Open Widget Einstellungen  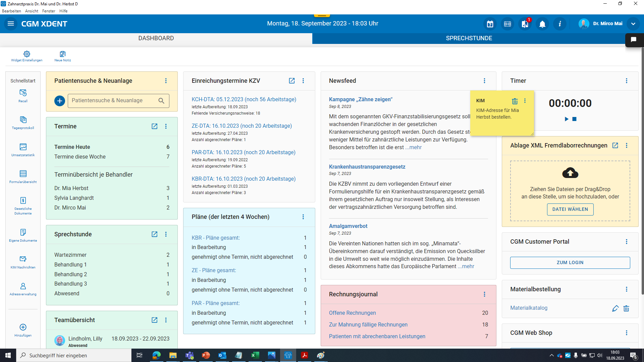(26, 56)
